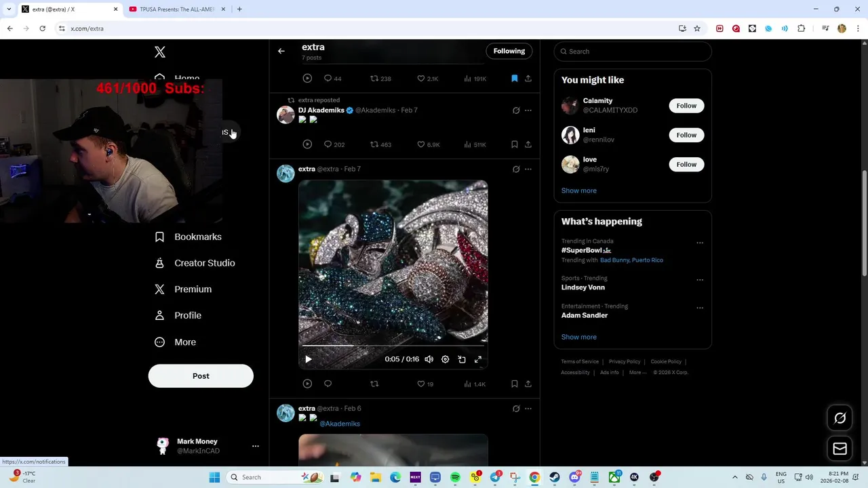Bookmark extra's Feb 7 video post
This screenshot has width=868, height=488.
pos(515,384)
